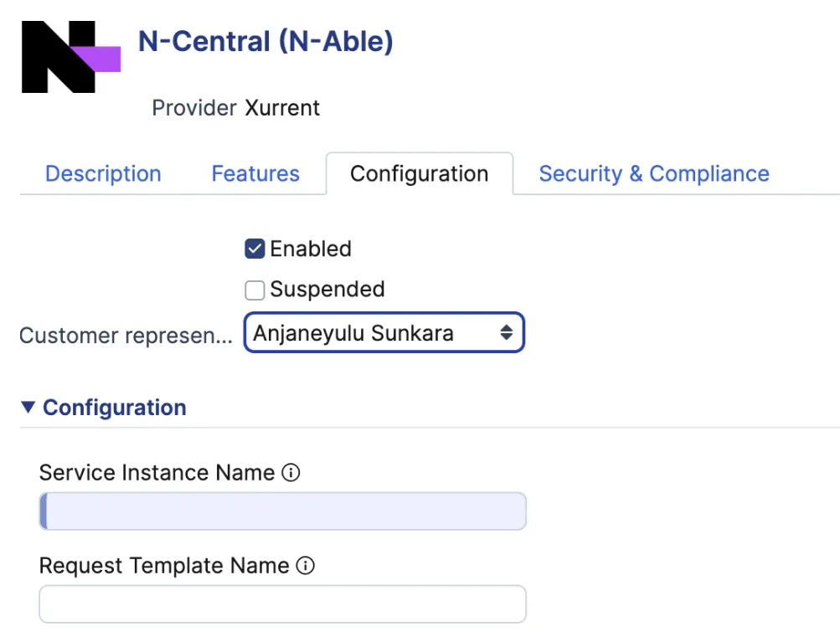Click info icon beside Service Instance Name
The height and width of the screenshot is (642, 840).
pos(291,473)
